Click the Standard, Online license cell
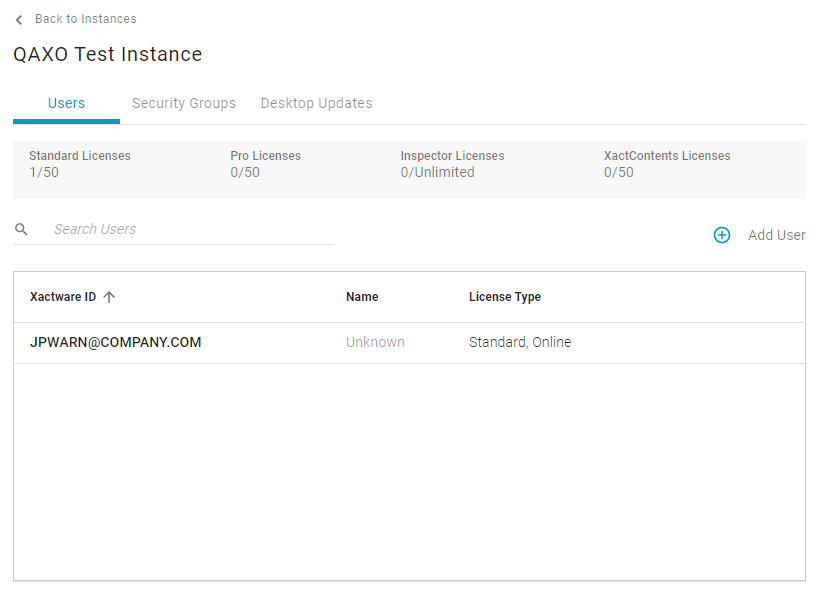 (520, 342)
